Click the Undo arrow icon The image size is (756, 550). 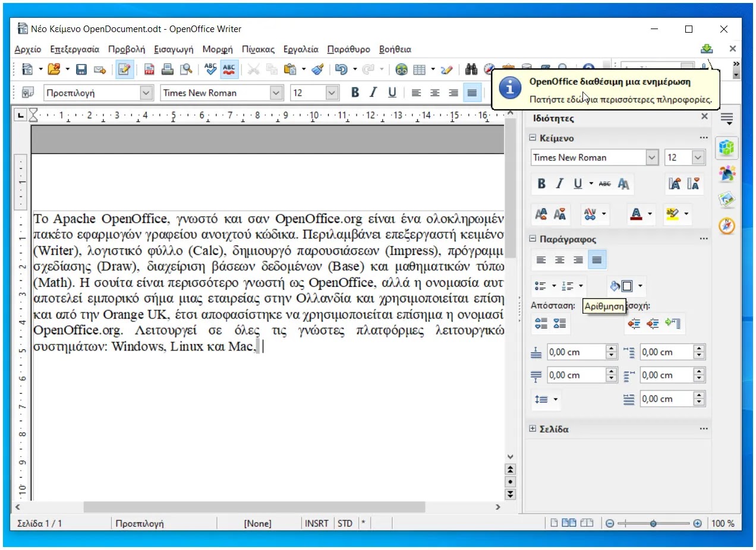coord(341,69)
